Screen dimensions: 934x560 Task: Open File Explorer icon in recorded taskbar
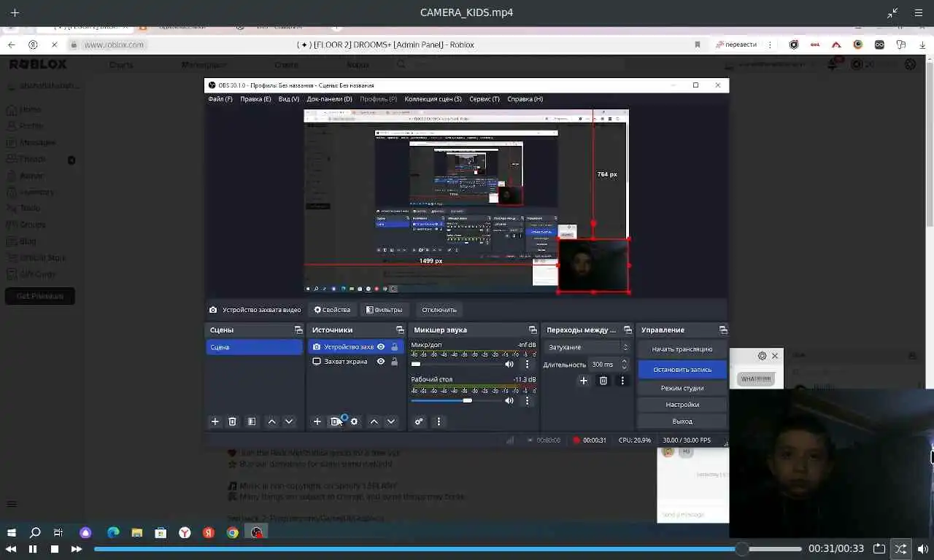136,533
